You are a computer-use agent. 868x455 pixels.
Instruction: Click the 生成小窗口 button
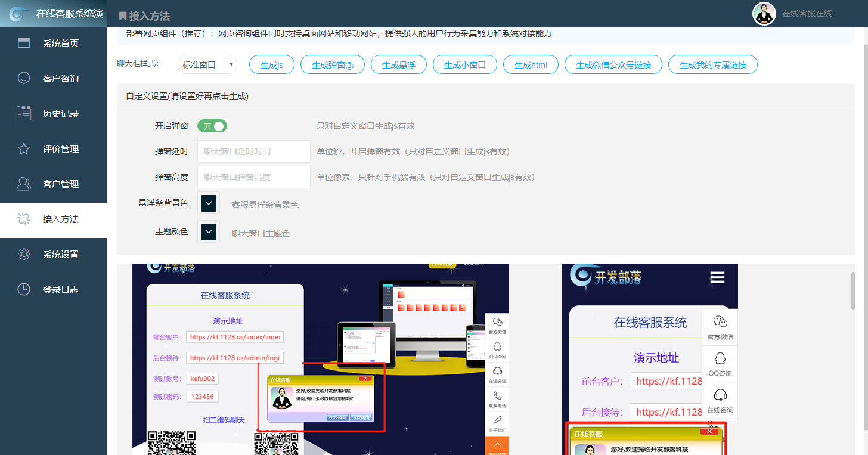[x=465, y=65]
